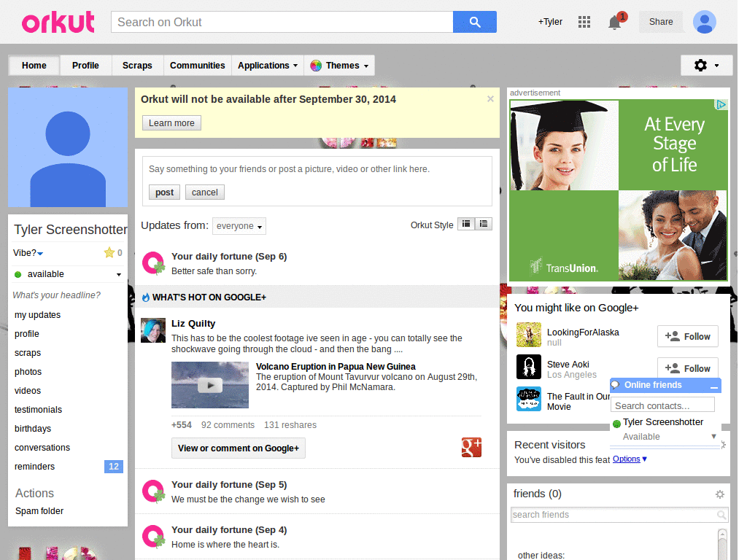Close the Orkut shutdown notice
The width and height of the screenshot is (747, 560).
[x=490, y=99]
